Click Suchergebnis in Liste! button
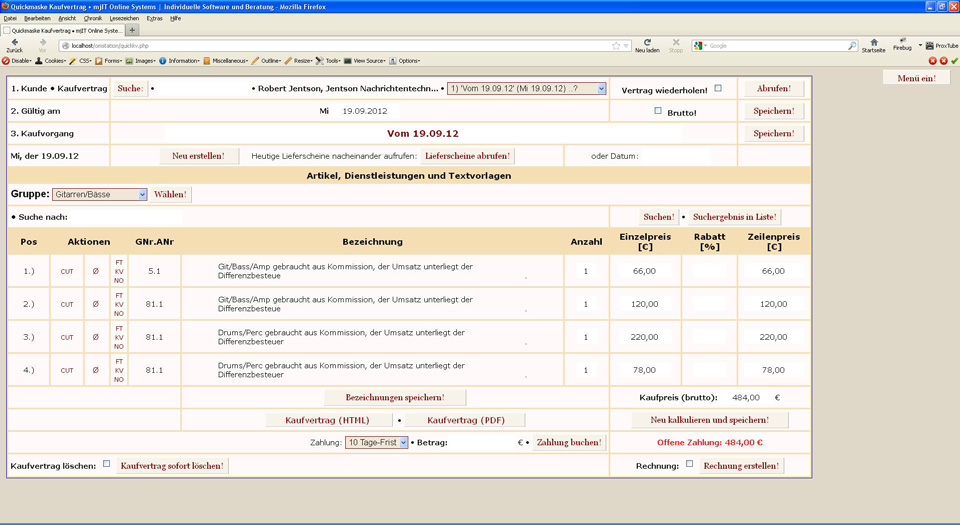The width and height of the screenshot is (960, 525). 734,217
